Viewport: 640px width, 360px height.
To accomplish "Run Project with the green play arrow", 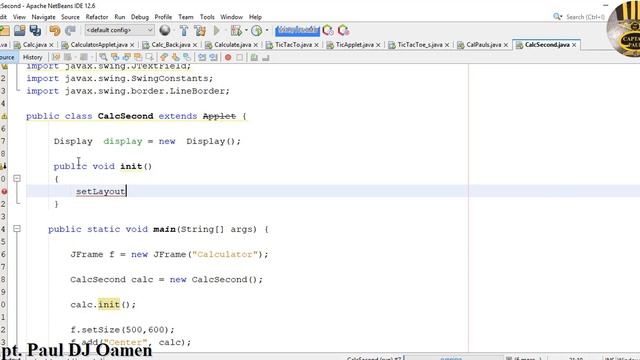I will pos(217,30).
